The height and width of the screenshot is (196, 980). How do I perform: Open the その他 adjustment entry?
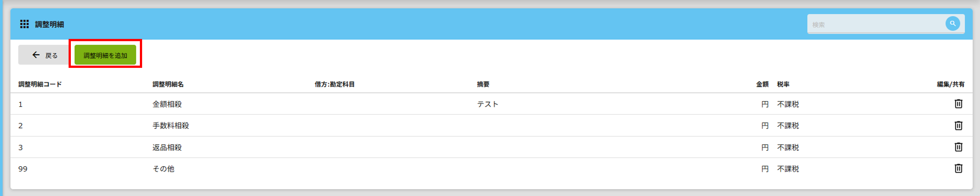click(163, 169)
